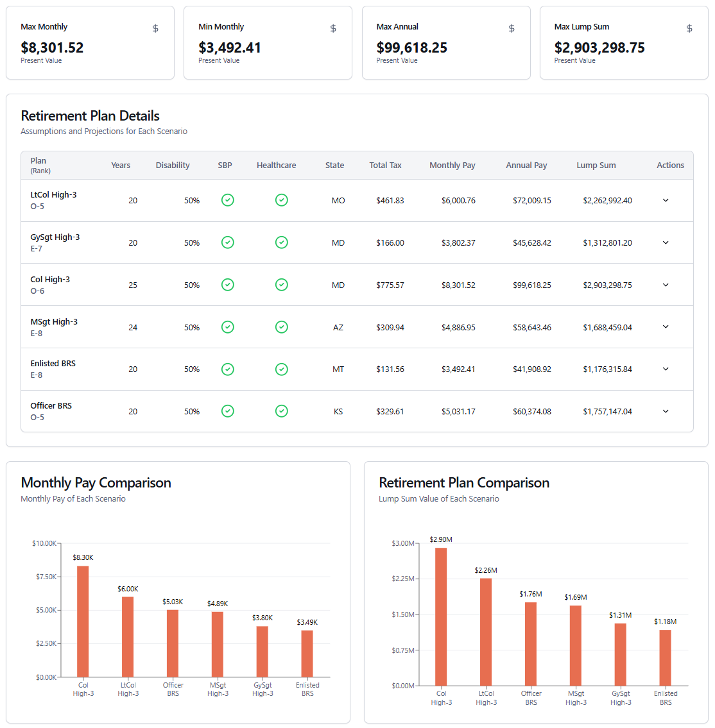Expand the Col High-3 row details
This screenshot has width=715, height=728.
(x=666, y=285)
